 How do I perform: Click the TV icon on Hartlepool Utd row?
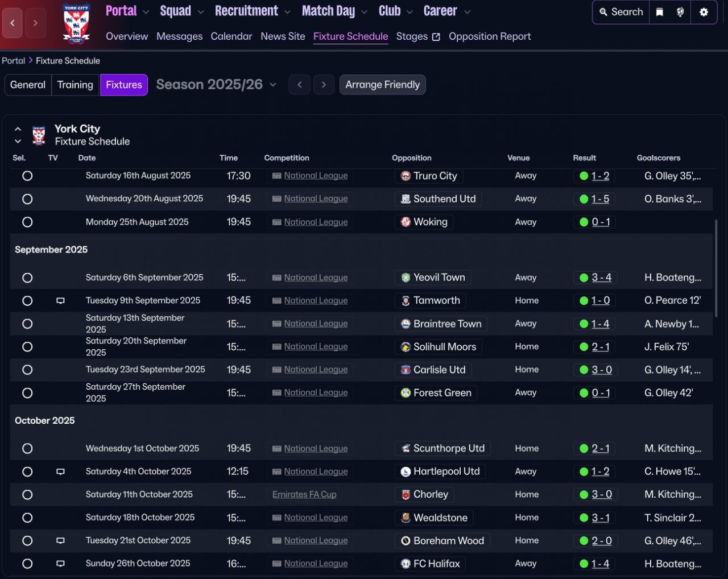point(60,472)
